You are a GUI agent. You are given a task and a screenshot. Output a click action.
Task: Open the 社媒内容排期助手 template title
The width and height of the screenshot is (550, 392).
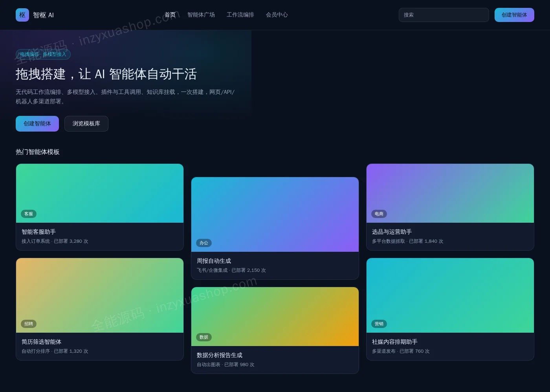(395, 342)
